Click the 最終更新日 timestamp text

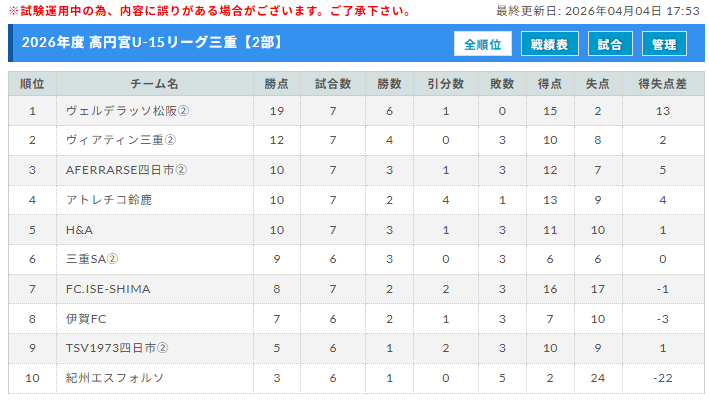tap(598, 11)
